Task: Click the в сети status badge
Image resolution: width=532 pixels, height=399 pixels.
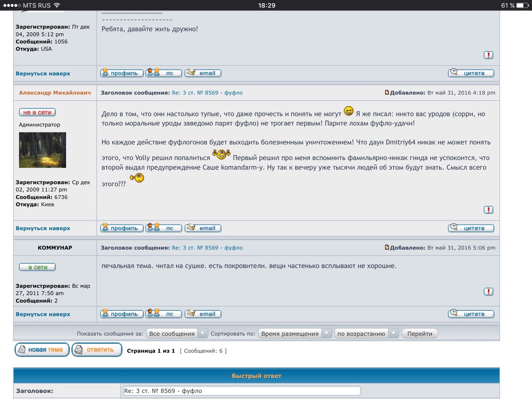Action: (x=37, y=267)
